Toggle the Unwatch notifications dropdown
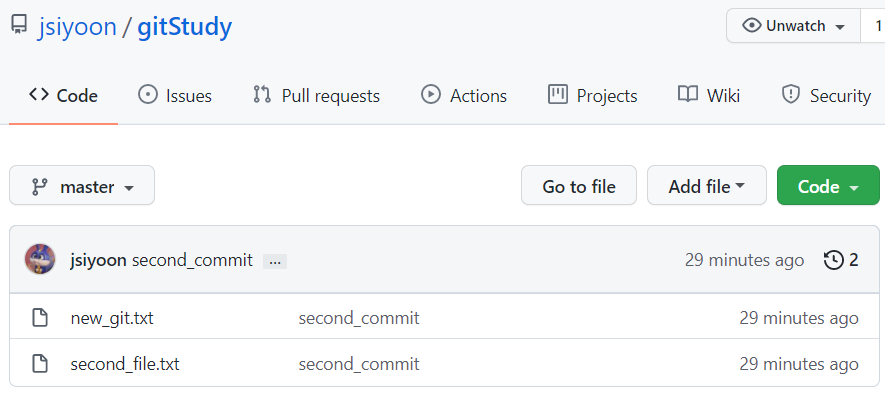 pos(793,26)
